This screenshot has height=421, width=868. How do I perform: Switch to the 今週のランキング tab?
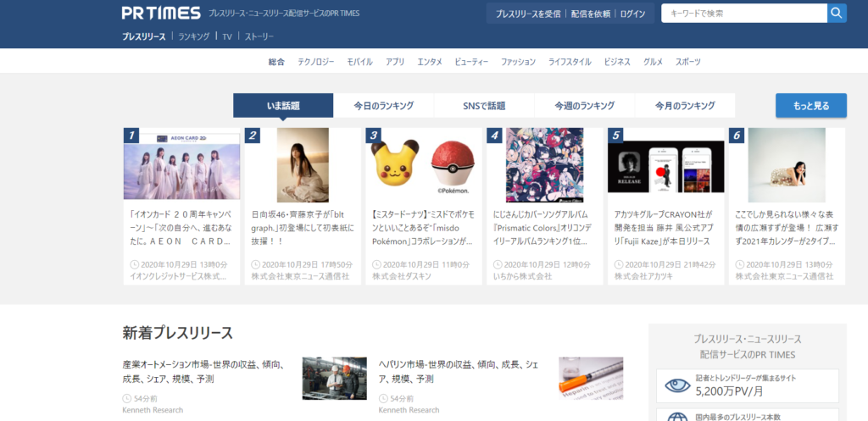(585, 105)
